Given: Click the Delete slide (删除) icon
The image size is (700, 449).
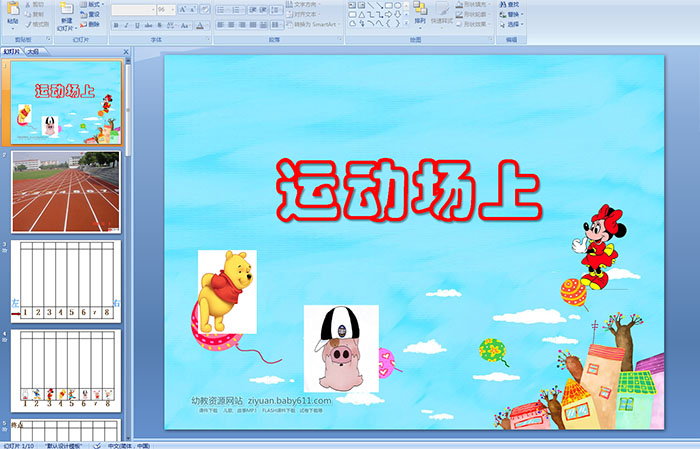Looking at the screenshot, I should 92,26.
